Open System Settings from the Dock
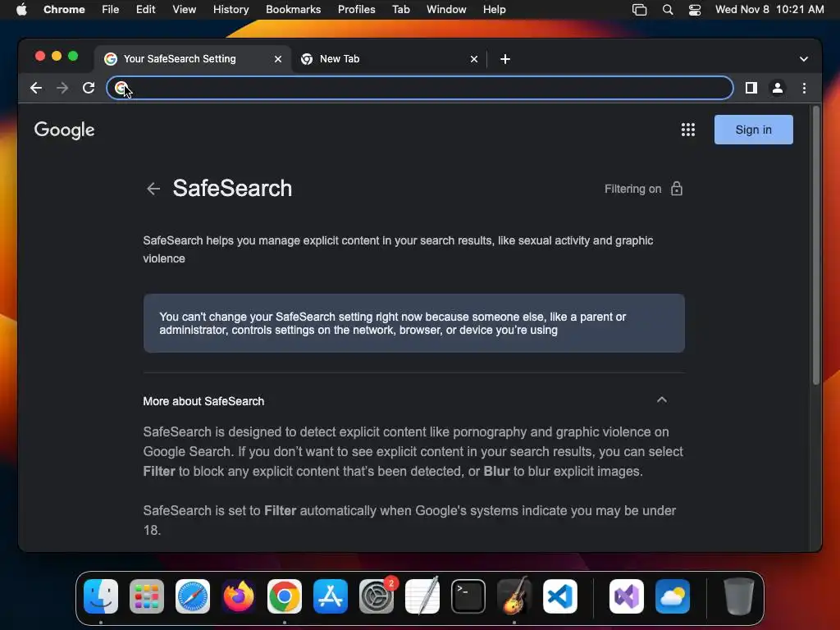The image size is (840, 630). [x=377, y=596]
